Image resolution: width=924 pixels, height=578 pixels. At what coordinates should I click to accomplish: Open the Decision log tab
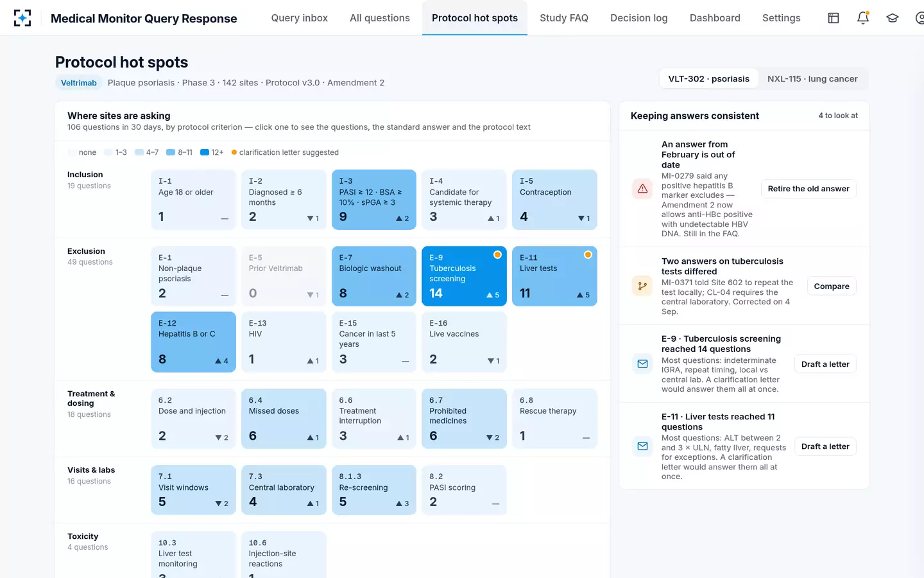point(639,18)
